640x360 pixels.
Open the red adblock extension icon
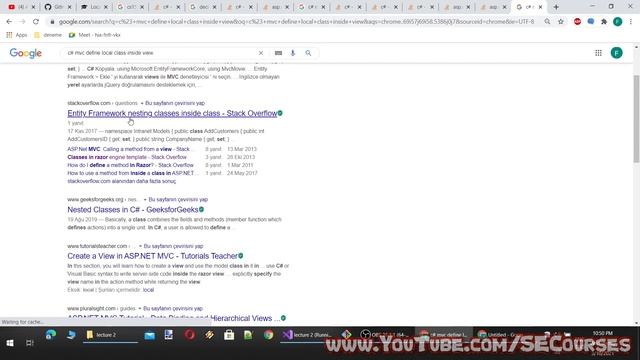tap(577, 22)
